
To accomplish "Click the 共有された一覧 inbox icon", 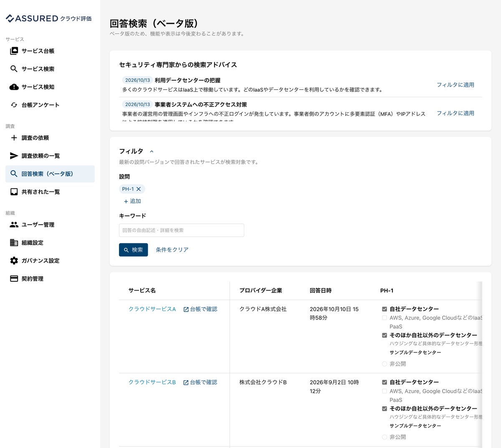I will [14, 192].
